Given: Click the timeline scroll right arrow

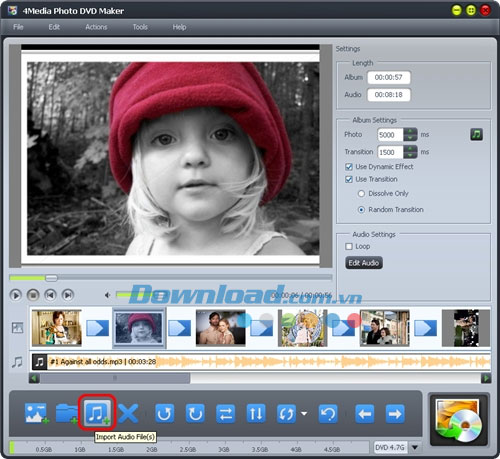Looking at the screenshot, I should pyautogui.click(x=486, y=378).
